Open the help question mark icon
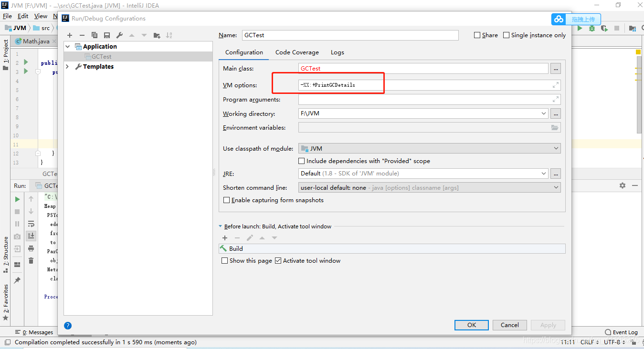 tap(68, 326)
